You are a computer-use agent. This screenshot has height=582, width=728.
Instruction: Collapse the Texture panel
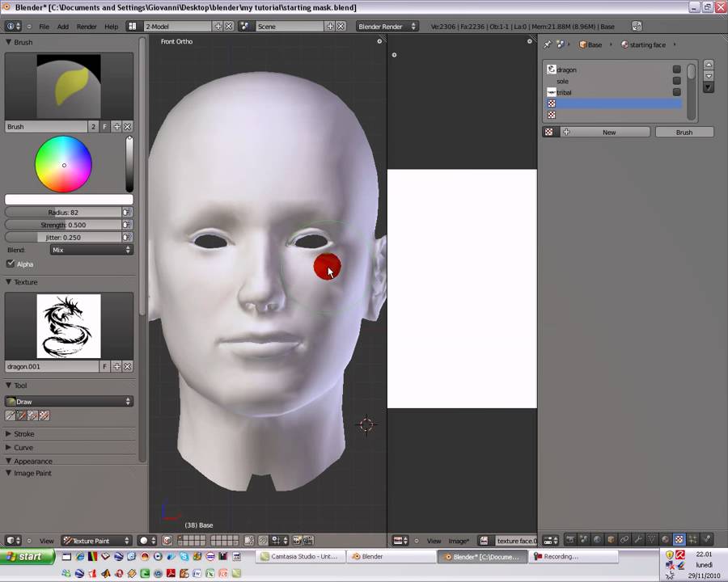[x=8, y=282]
